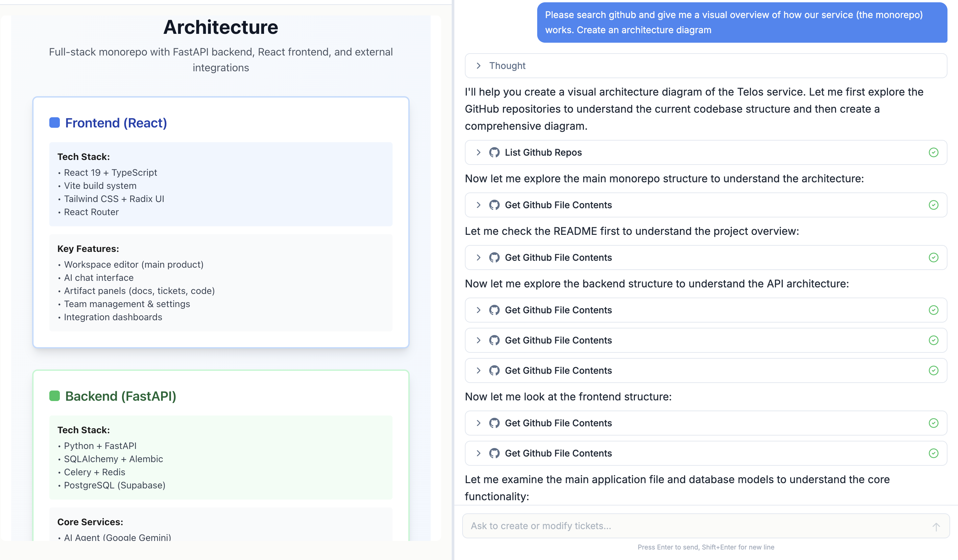The image size is (958, 560).
Task: Click the green check on the last file contents entry
Action: click(934, 453)
